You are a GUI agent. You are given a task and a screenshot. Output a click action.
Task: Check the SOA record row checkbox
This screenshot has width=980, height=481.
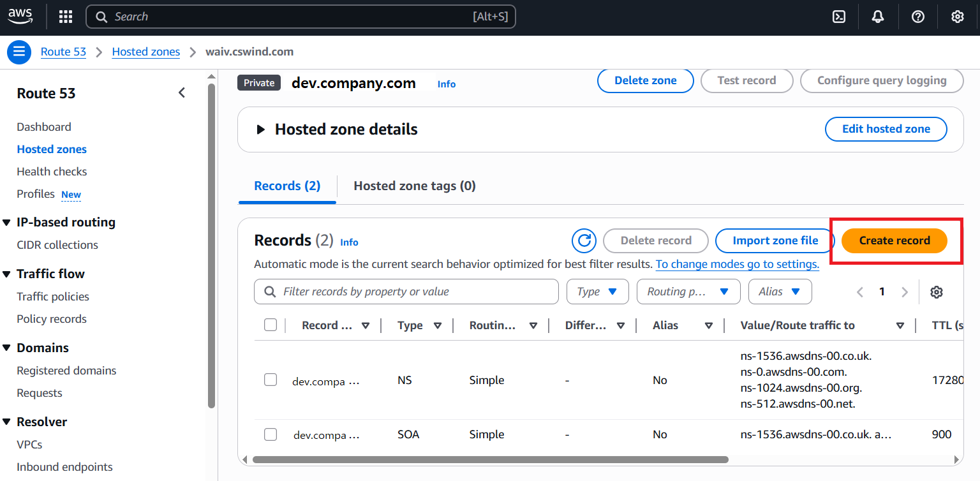271,434
